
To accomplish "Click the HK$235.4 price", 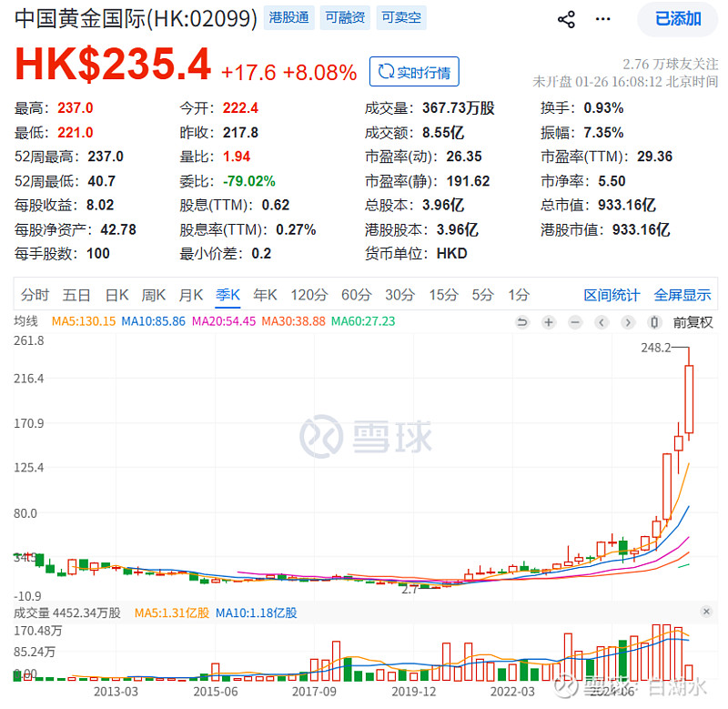I will (x=113, y=65).
